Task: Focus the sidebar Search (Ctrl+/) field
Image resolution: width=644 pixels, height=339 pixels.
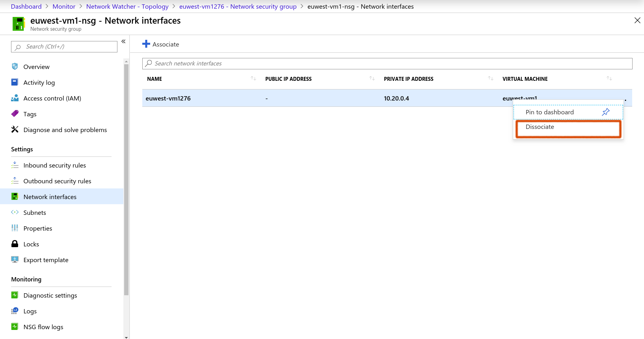Action: point(64,47)
